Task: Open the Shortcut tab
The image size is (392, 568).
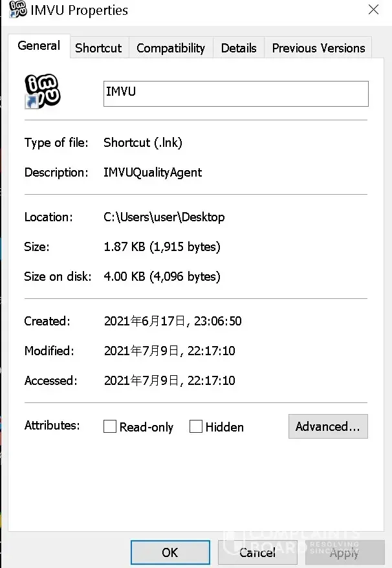Action: coord(98,48)
